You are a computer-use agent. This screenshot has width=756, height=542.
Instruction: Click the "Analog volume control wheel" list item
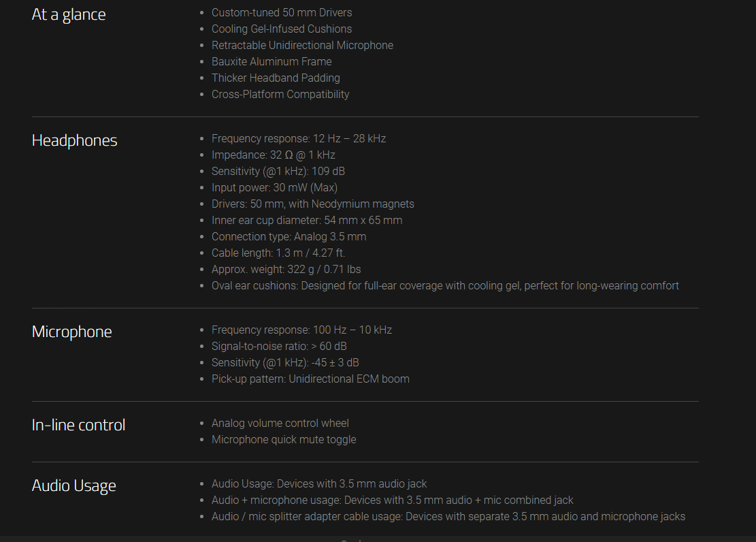tap(280, 424)
